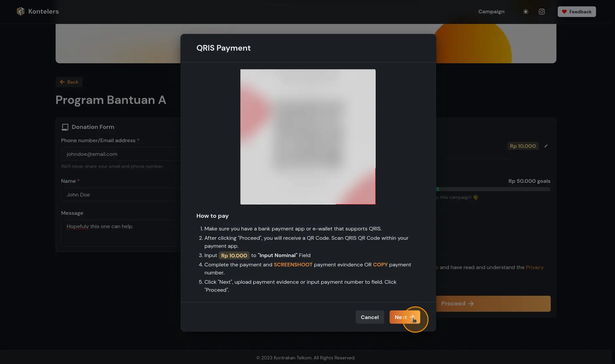Click Next in QRIS Payment dialog

pyautogui.click(x=405, y=317)
